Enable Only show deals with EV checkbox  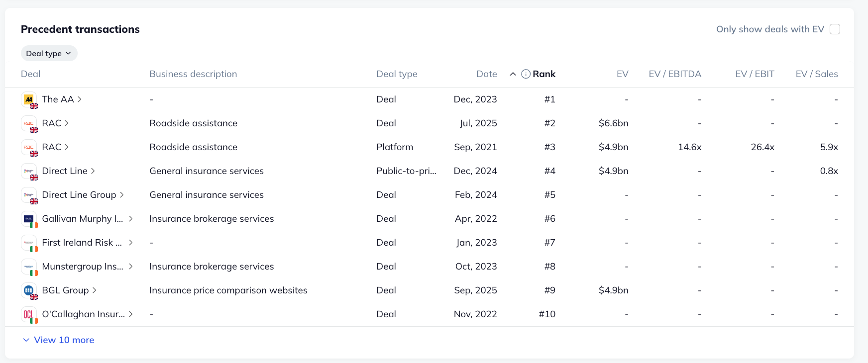pos(835,29)
